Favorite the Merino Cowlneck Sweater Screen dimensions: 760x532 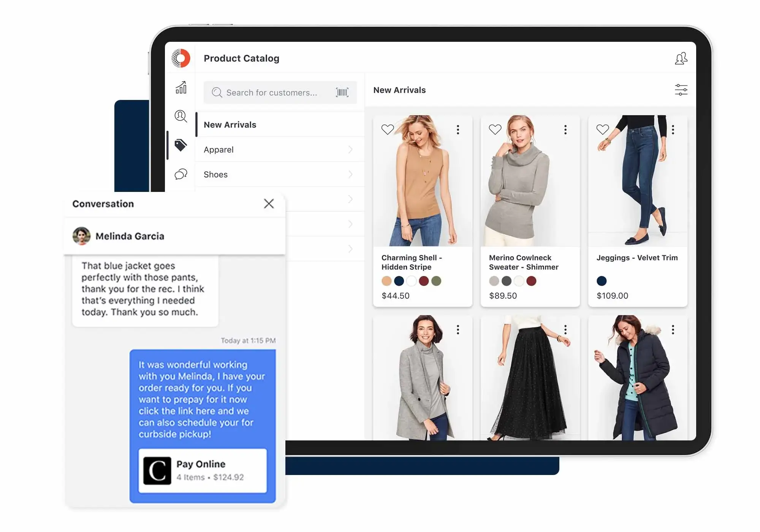pyautogui.click(x=495, y=130)
